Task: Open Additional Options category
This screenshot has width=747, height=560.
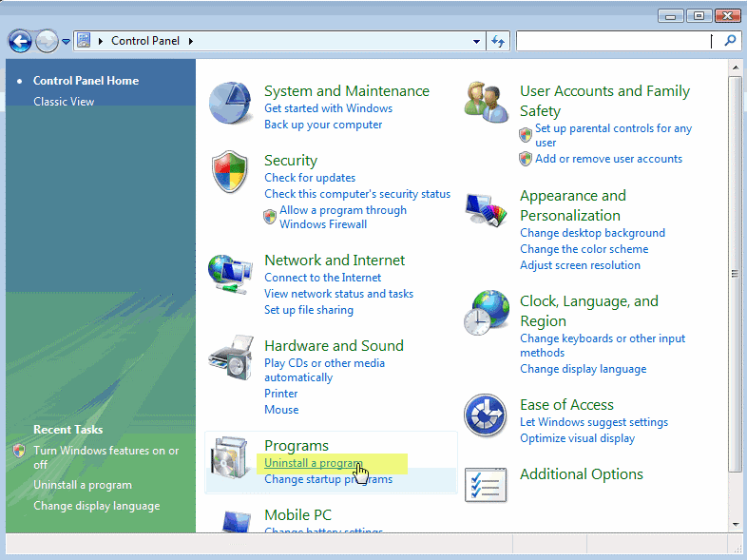Action: click(582, 474)
